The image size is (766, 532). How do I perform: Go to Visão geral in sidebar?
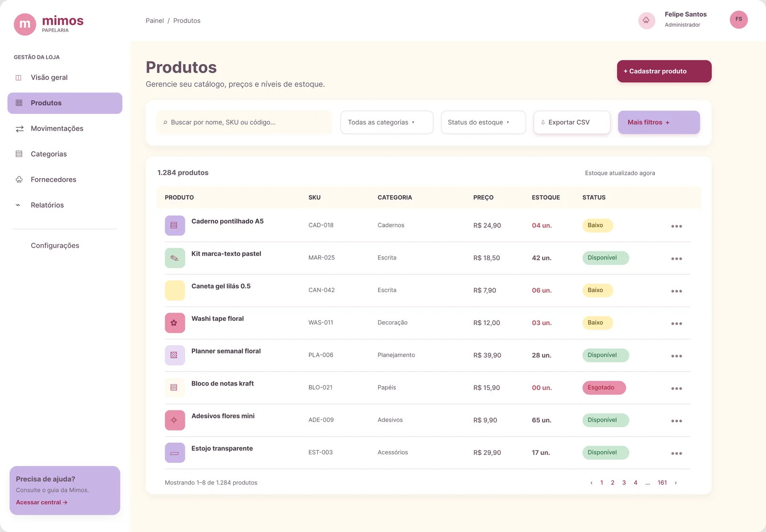65,78
